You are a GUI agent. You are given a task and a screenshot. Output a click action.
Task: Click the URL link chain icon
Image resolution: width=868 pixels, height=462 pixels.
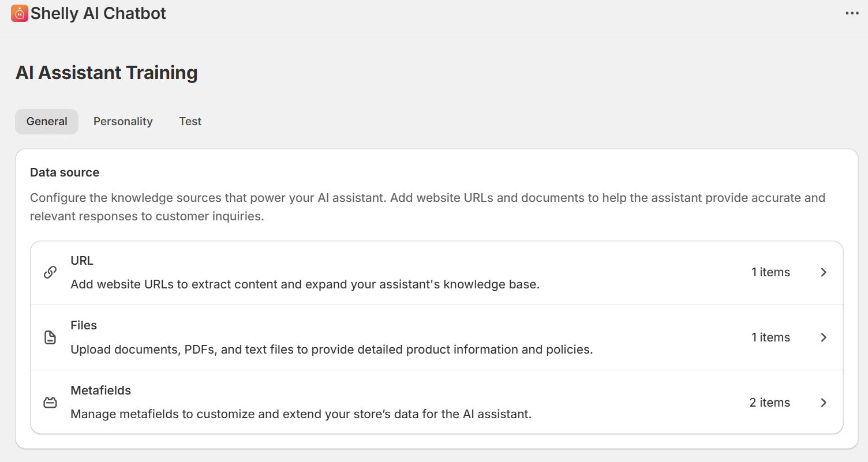click(x=50, y=272)
